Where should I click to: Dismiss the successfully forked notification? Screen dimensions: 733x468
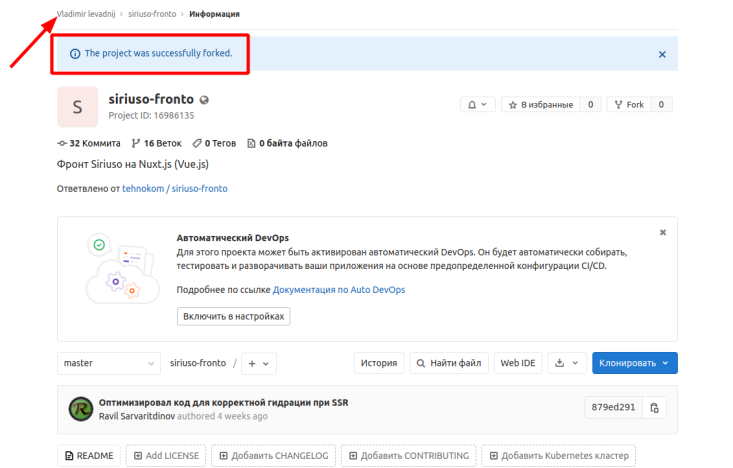click(x=662, y=55)
